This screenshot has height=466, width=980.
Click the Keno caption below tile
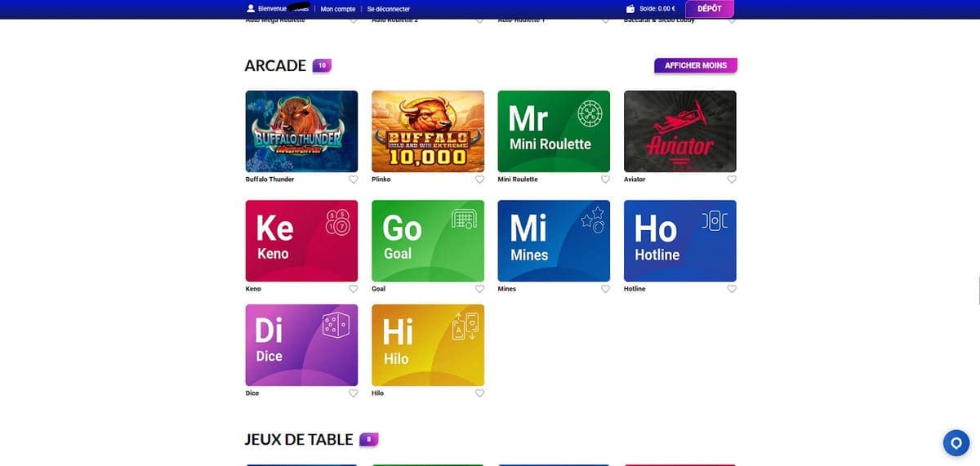(253, 289)
